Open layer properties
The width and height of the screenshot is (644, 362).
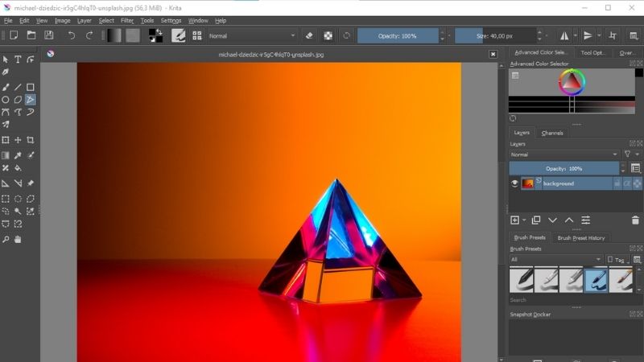pos(586,220)
